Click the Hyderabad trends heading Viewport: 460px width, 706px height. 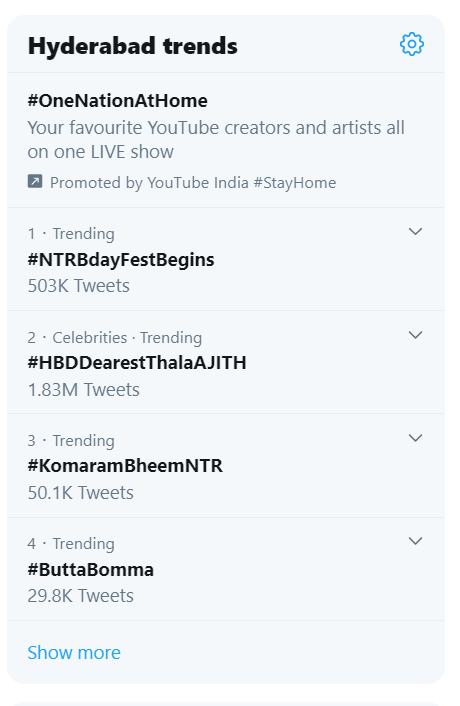(133, 46)
